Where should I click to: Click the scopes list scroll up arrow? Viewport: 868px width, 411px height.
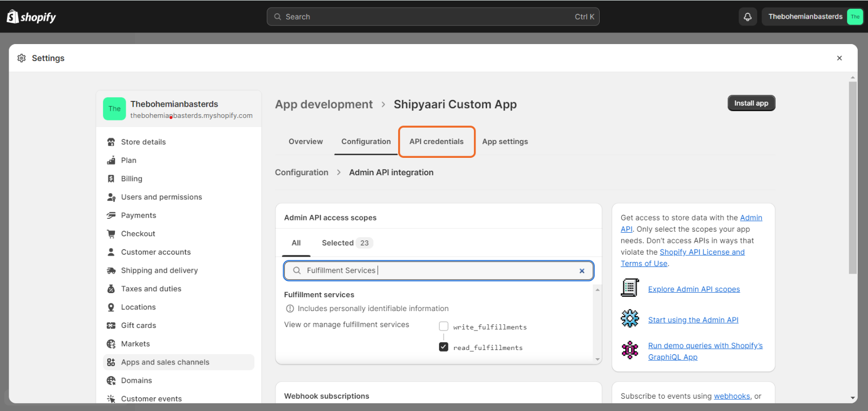pos(597,290)
